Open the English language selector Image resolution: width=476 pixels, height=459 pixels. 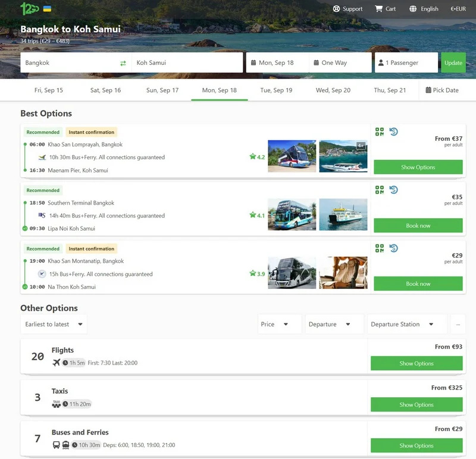(424, 9)
